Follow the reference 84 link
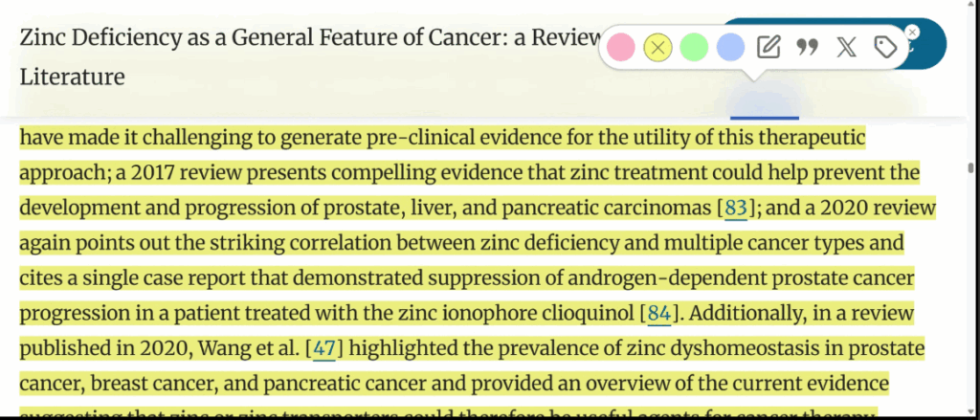The image size is (980, 420). [659, 313]
